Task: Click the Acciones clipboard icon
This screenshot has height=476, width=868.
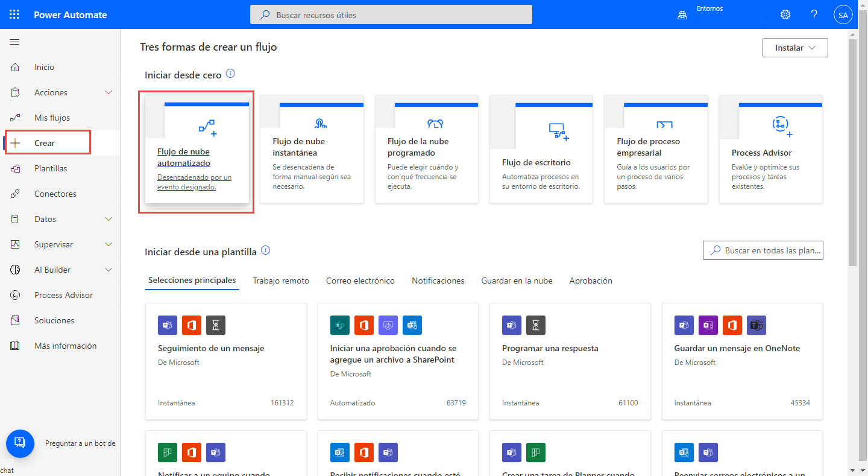Action: (x=16, y=92)
